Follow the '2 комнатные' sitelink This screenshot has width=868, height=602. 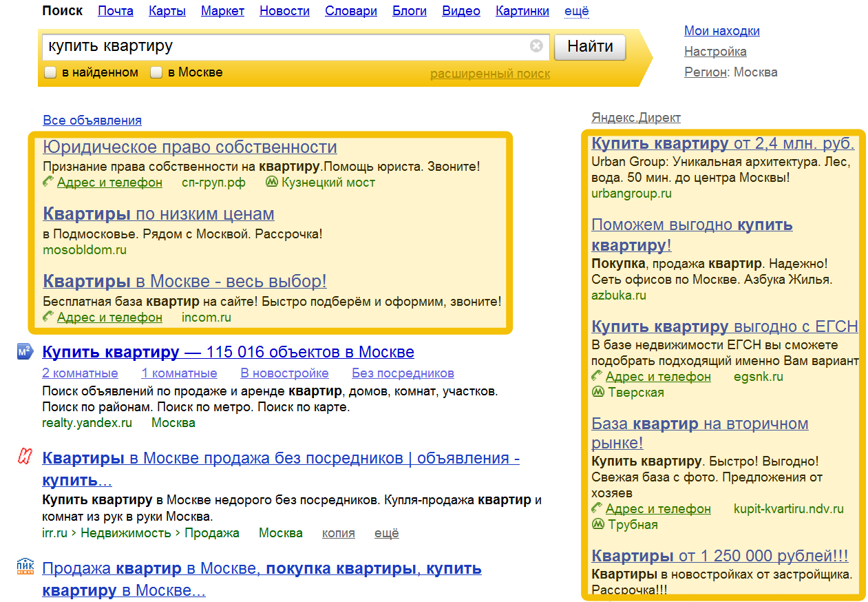pos(80,373)
